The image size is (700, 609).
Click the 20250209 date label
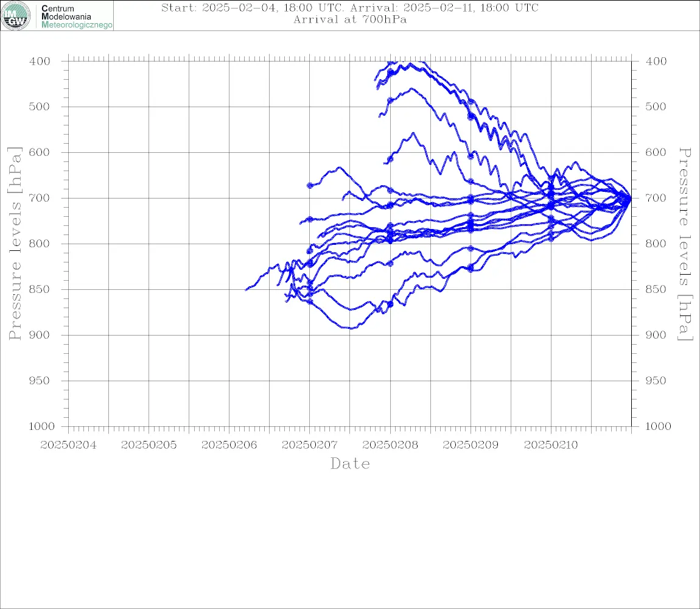point(471,445)
